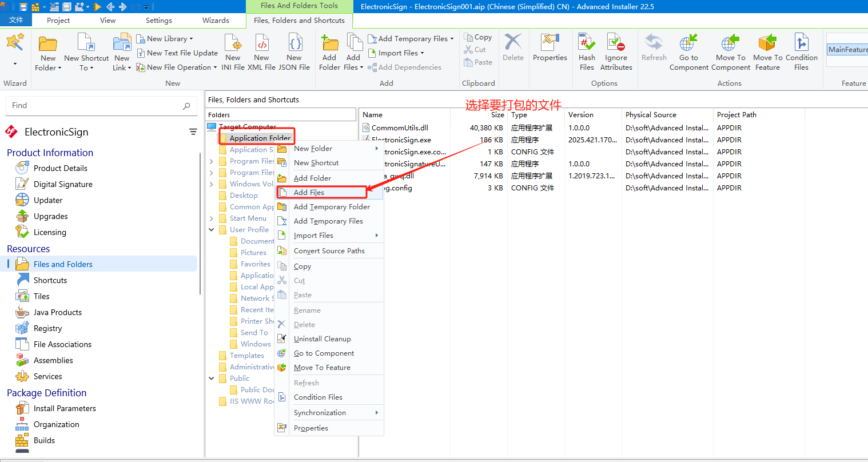Open the Java Products page
The height and width of the screenshot is (462, 868).
(57, 312)
